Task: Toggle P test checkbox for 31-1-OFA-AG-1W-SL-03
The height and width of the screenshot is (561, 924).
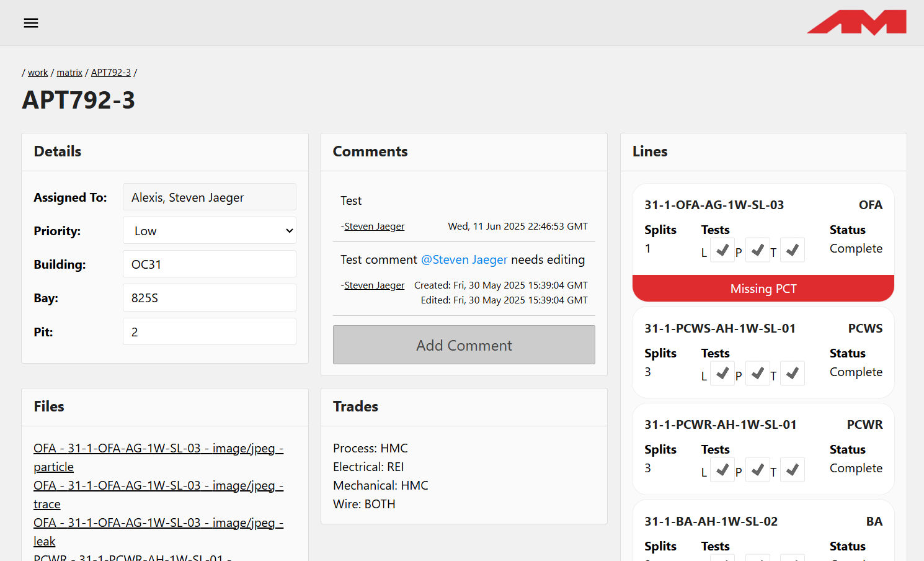Action: click(x=757, y=250)
